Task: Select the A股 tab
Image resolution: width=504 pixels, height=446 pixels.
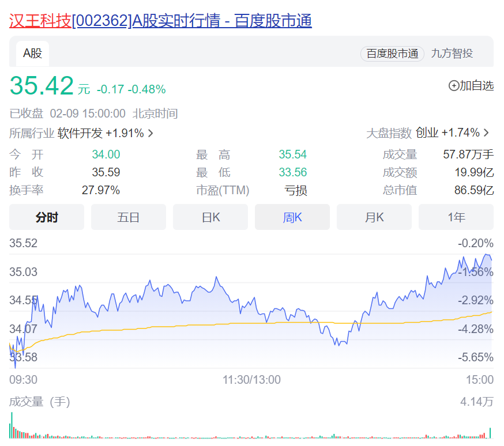Action: [32, 54]
